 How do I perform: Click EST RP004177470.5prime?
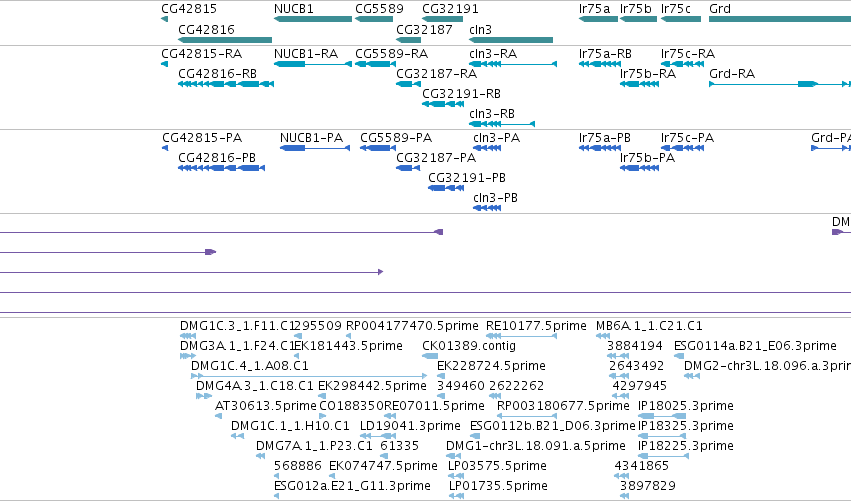tap(412, 326)
